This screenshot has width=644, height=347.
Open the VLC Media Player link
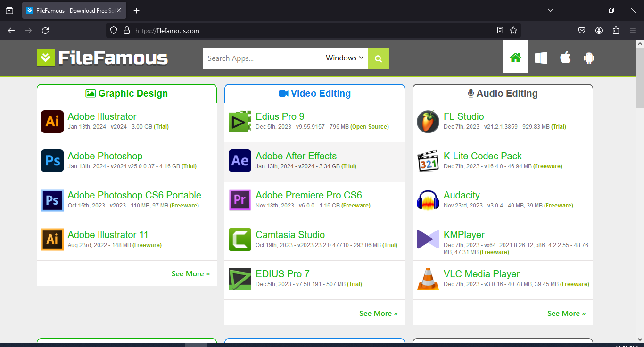481,274
